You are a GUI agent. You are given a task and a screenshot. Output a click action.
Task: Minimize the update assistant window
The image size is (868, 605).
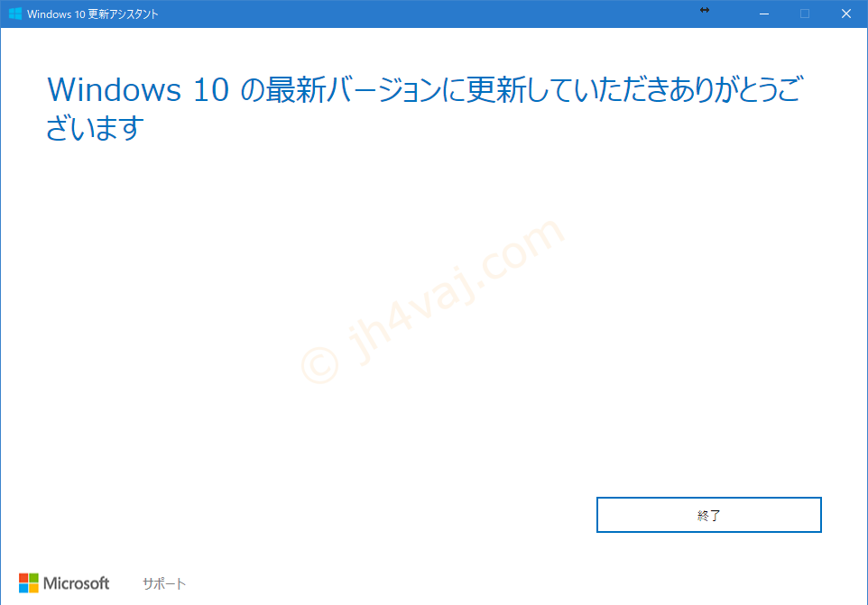(x=764, y=14)
